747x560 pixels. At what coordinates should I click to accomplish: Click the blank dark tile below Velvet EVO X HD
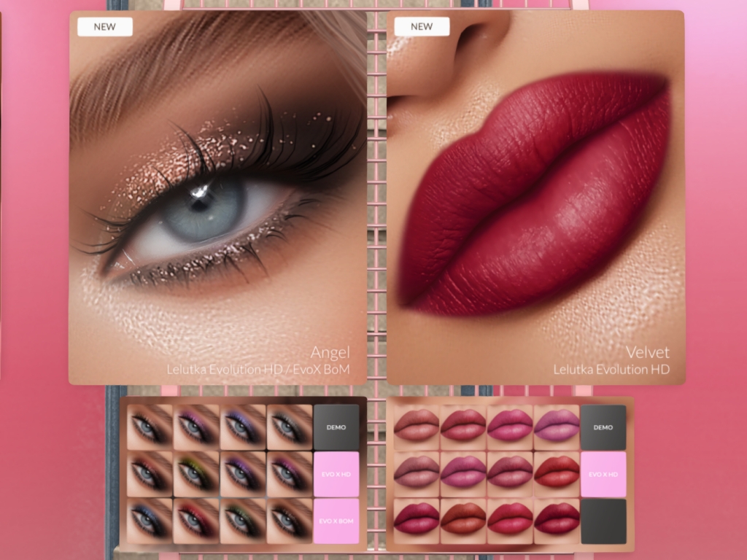603,521
